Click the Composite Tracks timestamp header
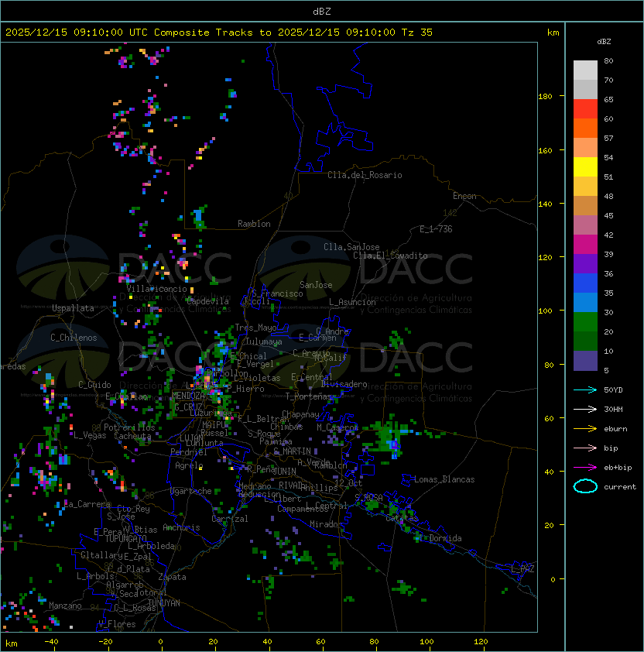 (x=219, y=33)
